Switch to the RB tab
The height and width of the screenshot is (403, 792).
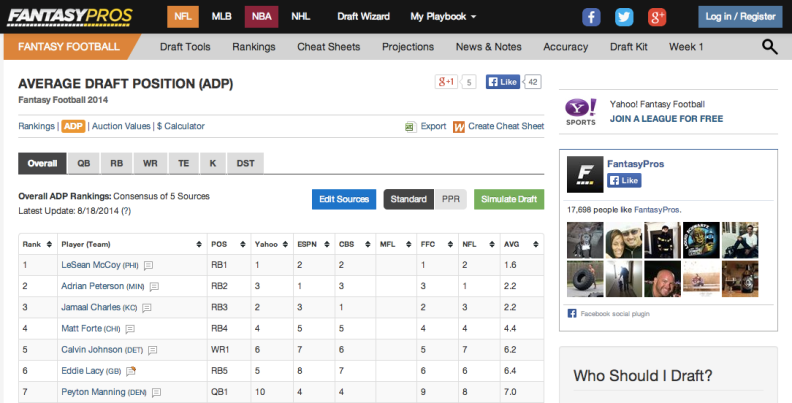pos(117,164)
